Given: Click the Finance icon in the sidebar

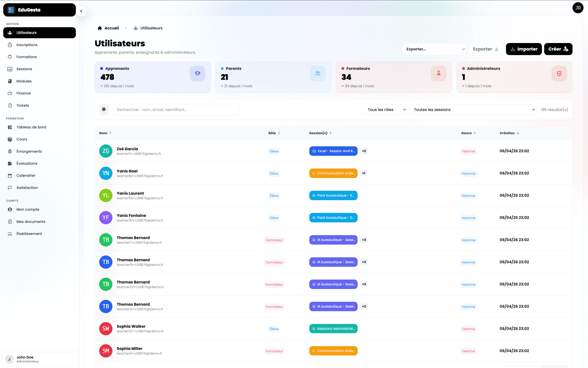Looking at the screenshot, I should click(10, 93).
